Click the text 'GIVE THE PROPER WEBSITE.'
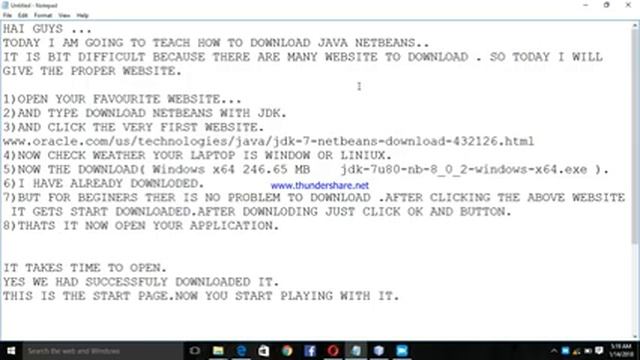 (92, 71)
